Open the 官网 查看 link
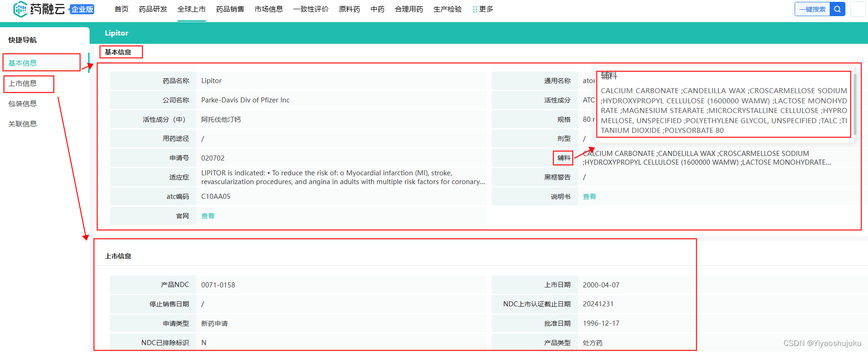 coord(208,216)
